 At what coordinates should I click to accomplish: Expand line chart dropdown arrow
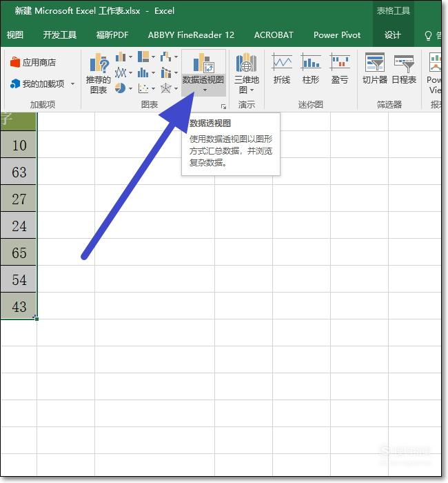(130, 73)
